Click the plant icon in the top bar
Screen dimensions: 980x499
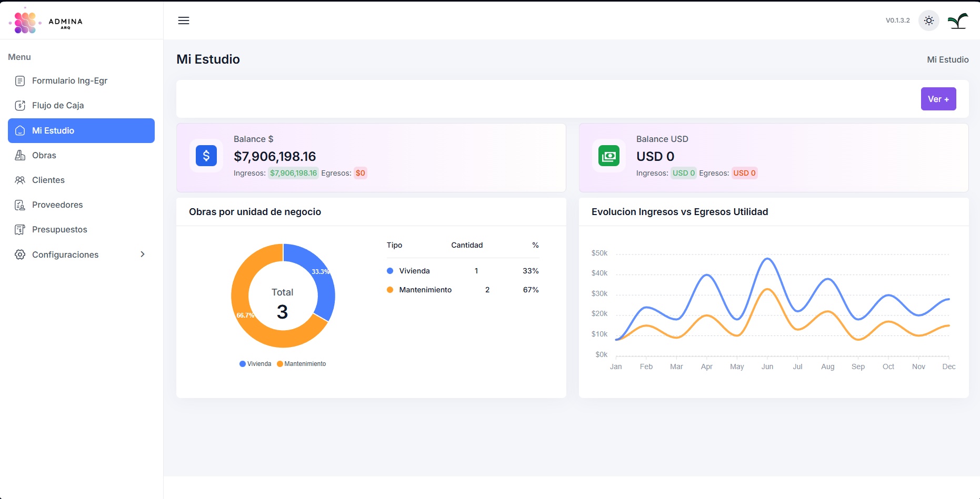pyautogui.click(x=958, y=20)
